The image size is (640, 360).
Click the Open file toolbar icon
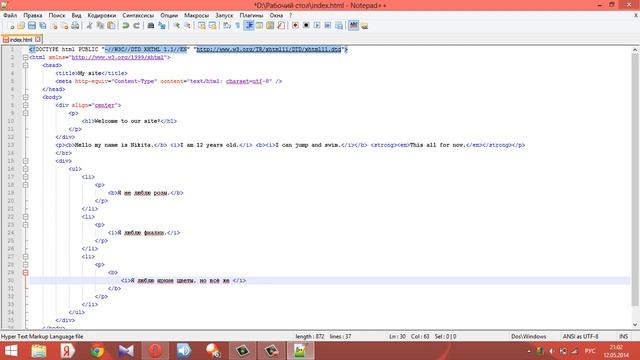21,26
